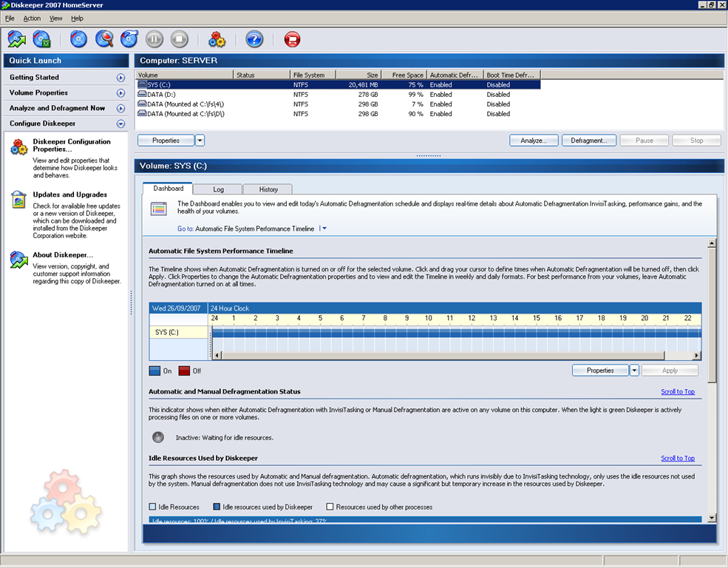Switch to the History tab

[268, 189]
